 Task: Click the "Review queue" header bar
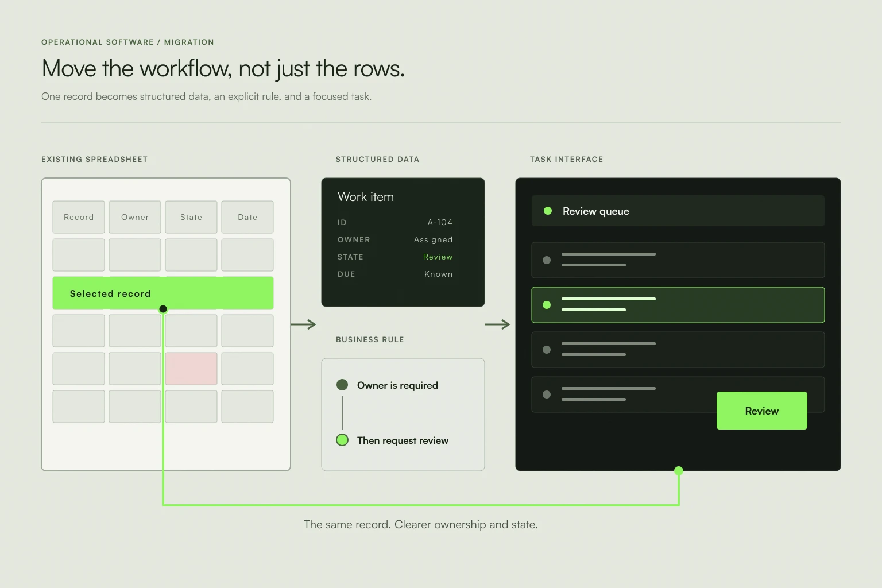point(678,211)
